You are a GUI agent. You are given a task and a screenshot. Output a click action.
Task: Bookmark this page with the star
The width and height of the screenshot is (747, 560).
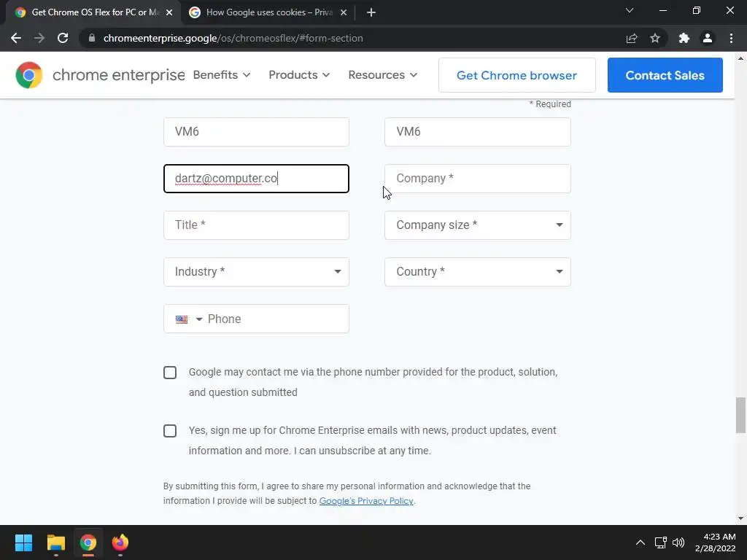point(655,38)
